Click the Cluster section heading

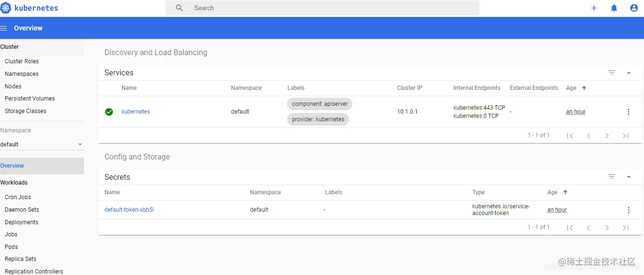[10, 47]
